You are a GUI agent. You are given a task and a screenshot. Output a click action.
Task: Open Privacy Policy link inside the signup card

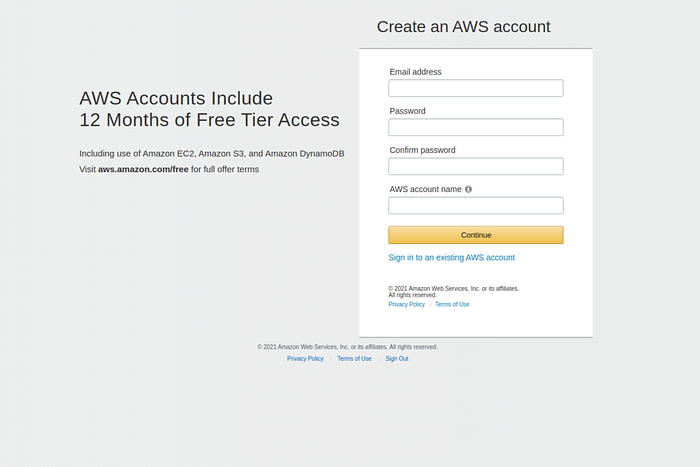click(406, 304)
